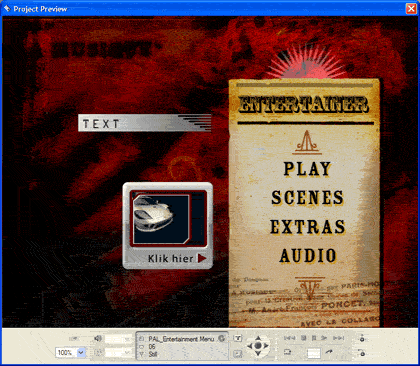Click the AUDIO menu button
Viewport: 420px width, 366px height.
308,256
